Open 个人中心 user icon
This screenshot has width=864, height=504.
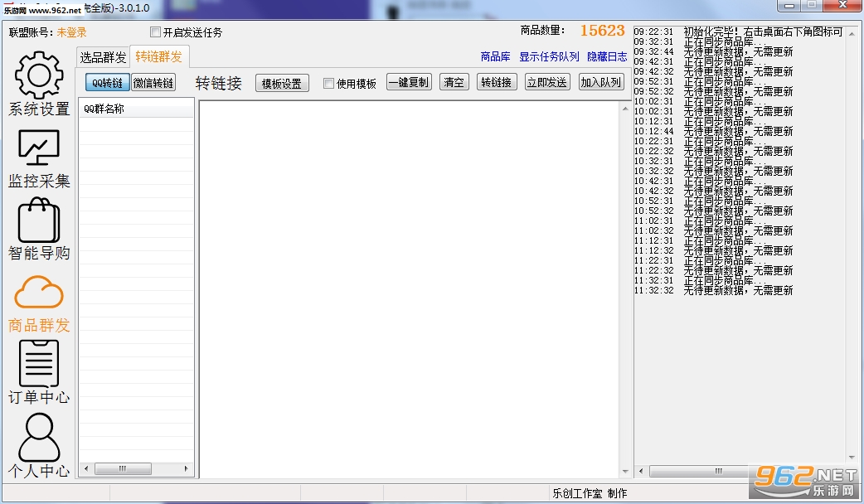(x=39, y=437)
